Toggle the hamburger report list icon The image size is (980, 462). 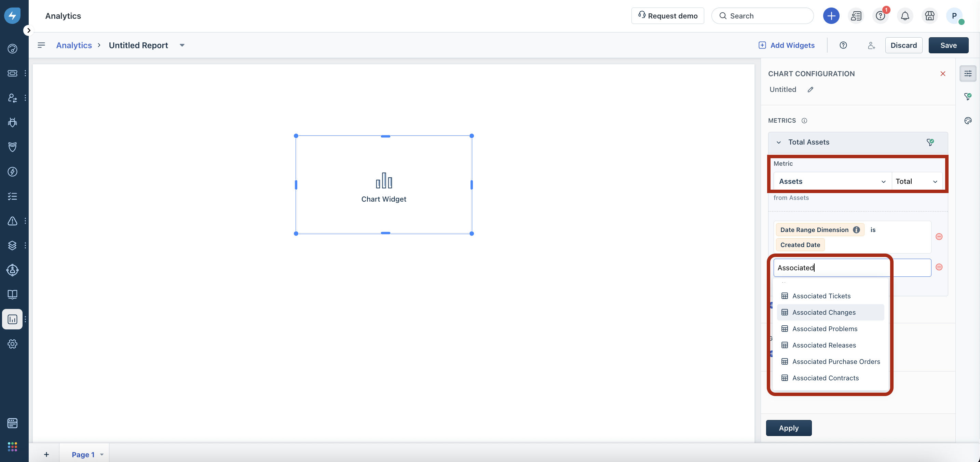[x=41, y=45]
